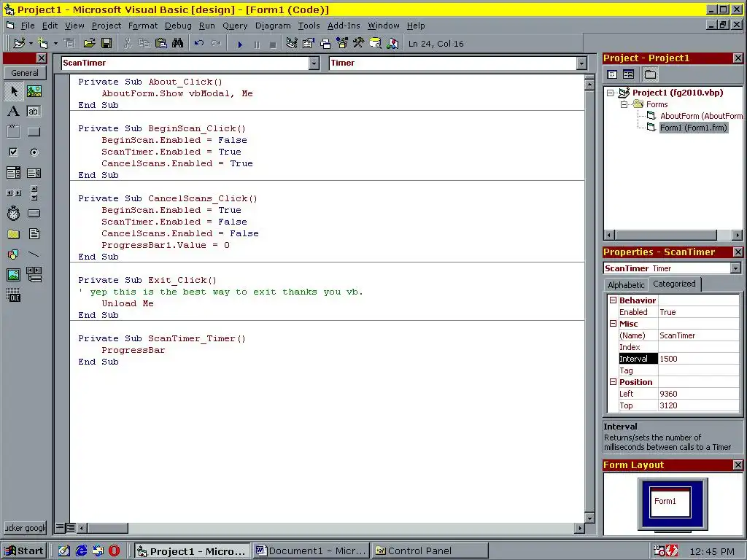Select the TextBox (abl) control in the toolbox
This screenshot has width=747, height=560.
click(34, 112)
